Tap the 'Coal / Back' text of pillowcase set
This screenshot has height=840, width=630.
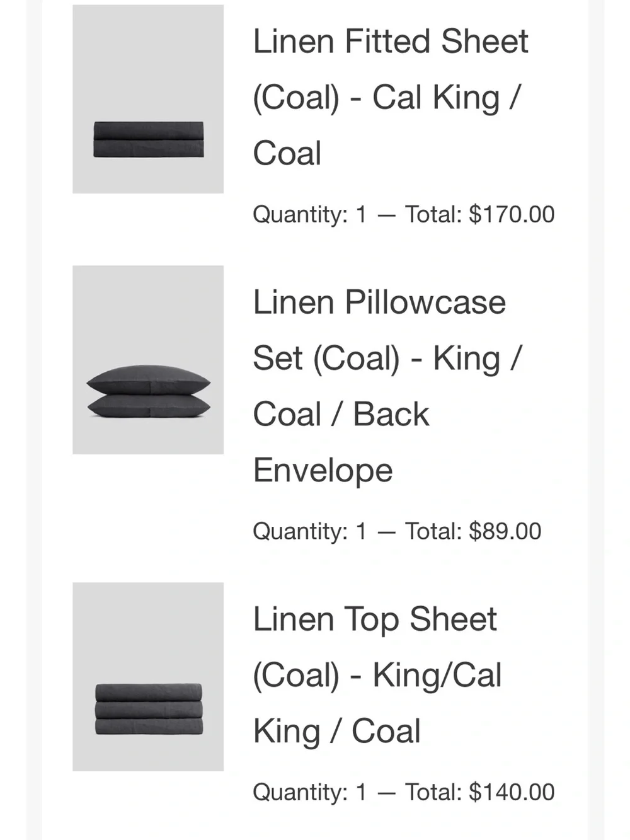coord(341,415)
